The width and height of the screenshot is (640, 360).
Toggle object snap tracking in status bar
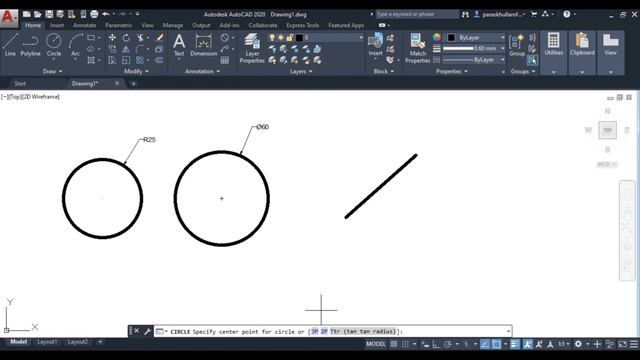point(484,344)
